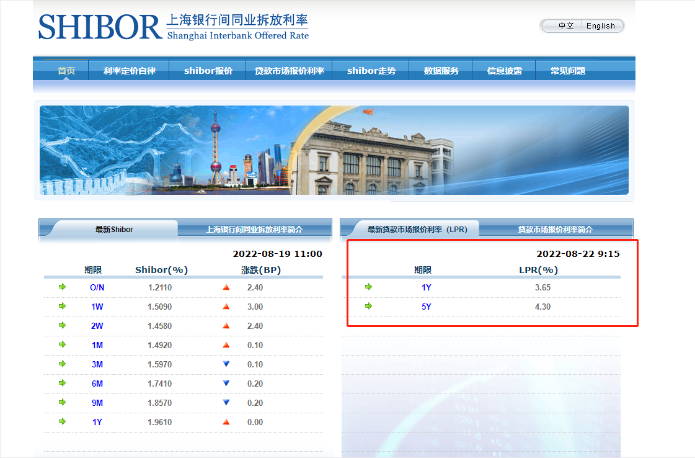Click the 涨跌(BP) column header
The image size is (695, 458).
261,270
